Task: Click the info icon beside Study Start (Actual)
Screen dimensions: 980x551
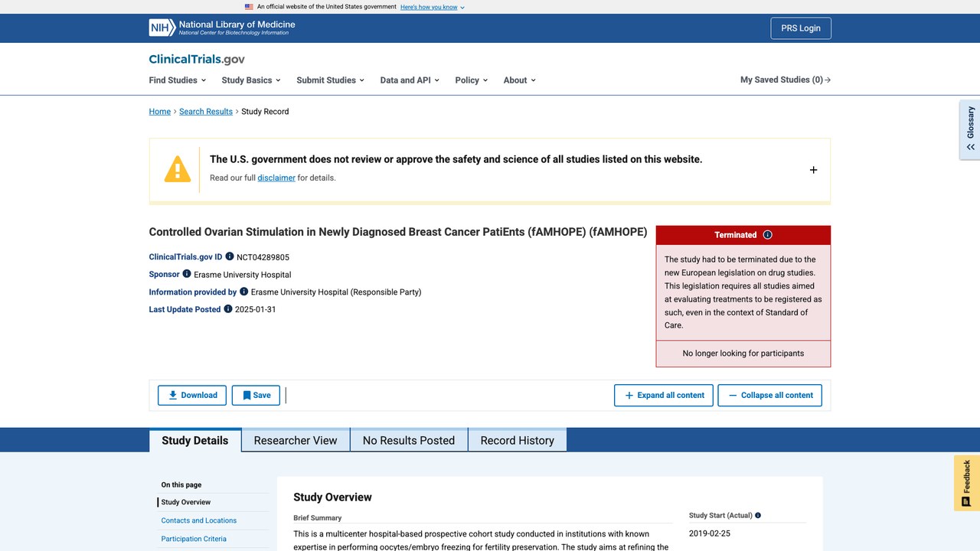Action: coord(758,516)
